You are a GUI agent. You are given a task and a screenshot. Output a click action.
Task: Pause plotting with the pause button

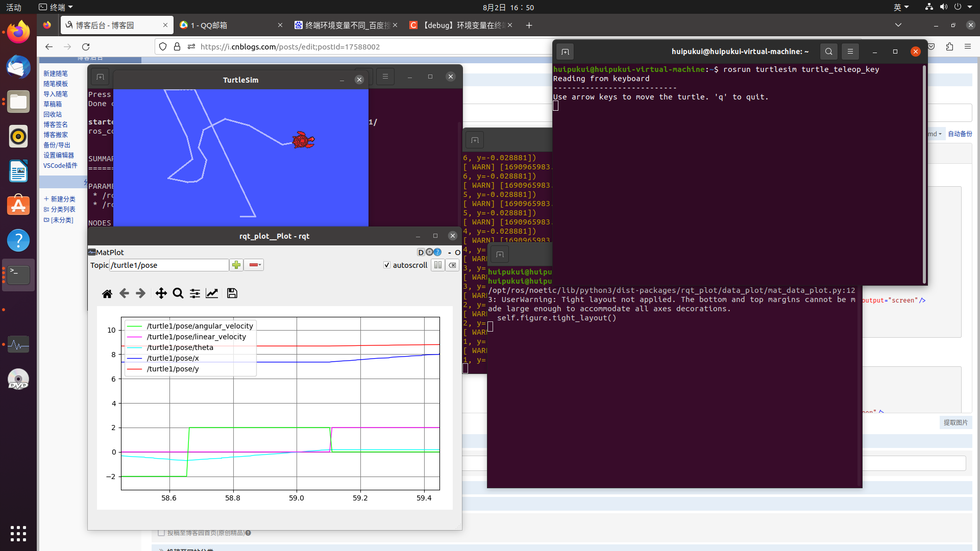(x=437, y=265)
